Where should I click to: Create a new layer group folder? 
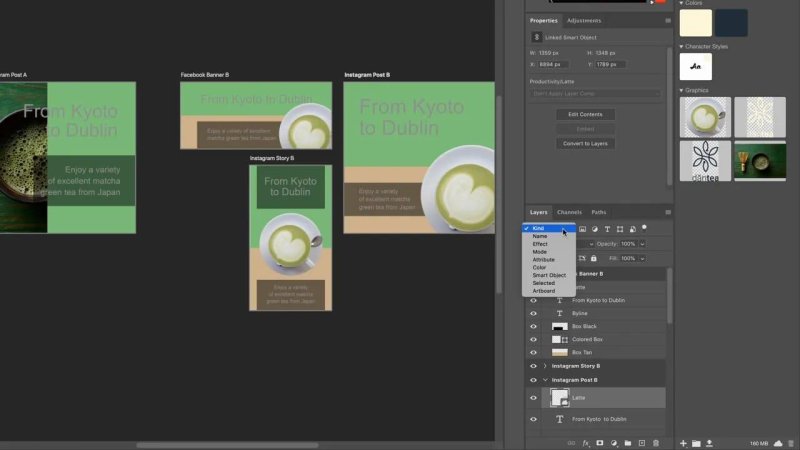point(628,443)
